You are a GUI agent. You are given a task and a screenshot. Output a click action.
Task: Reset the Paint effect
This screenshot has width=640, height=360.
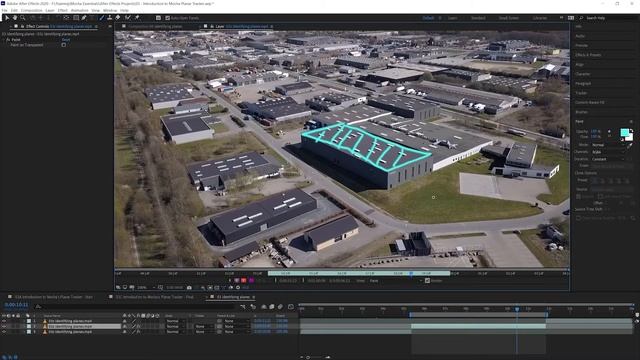pyautogui.click(x=66, y=40)
